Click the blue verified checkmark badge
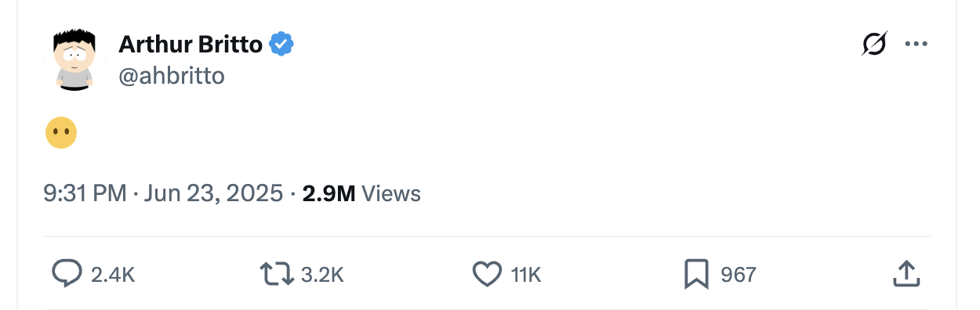Image resolution: width=980 pixels, height=310 pixels. pos(281,45)
